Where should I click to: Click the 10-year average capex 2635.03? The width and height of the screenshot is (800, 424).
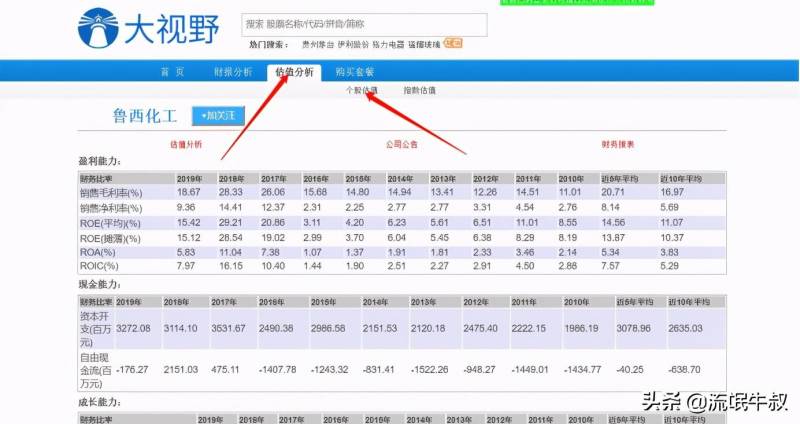(x=685, y=329)
